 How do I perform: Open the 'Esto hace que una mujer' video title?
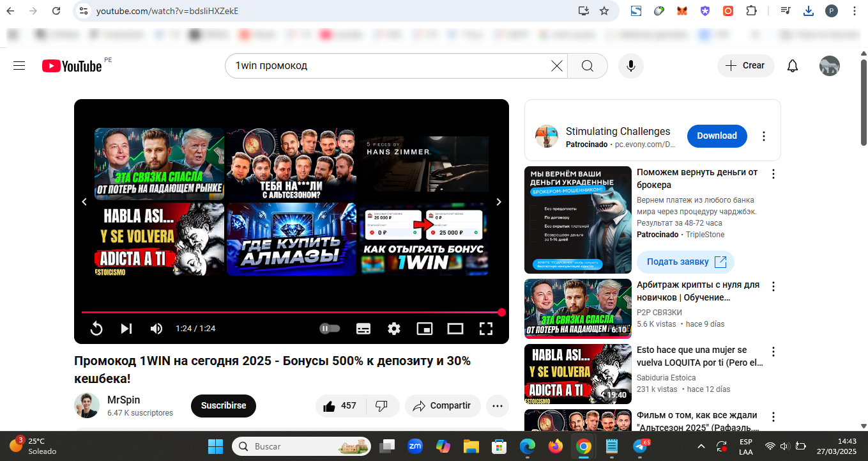[x=700, y=356]
